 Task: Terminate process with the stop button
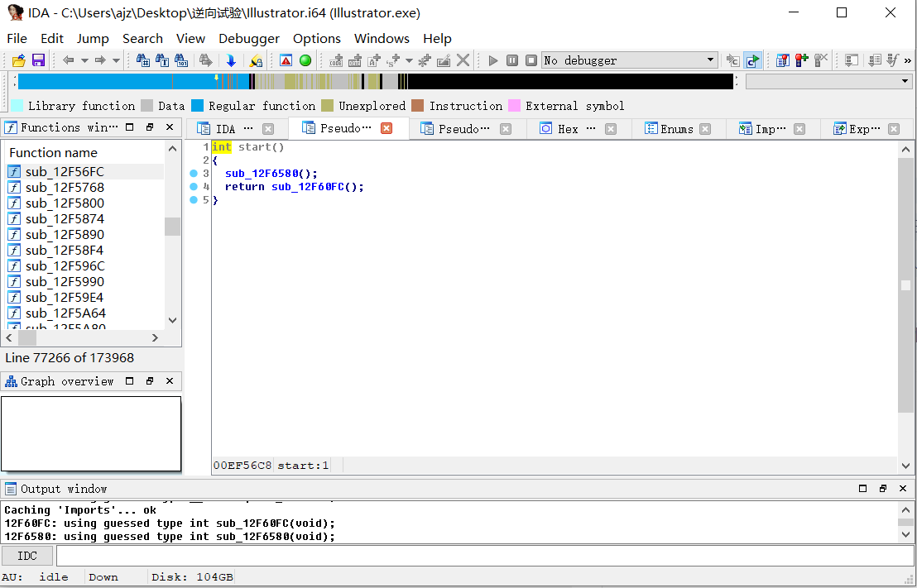point(531,60)
